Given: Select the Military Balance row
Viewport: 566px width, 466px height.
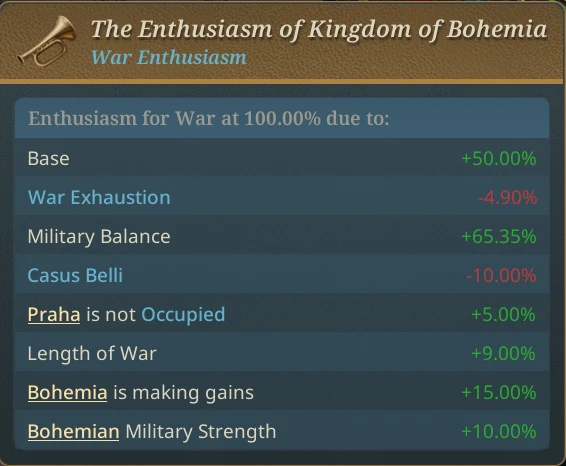Looking at the screenshot, I should point(282,236).
